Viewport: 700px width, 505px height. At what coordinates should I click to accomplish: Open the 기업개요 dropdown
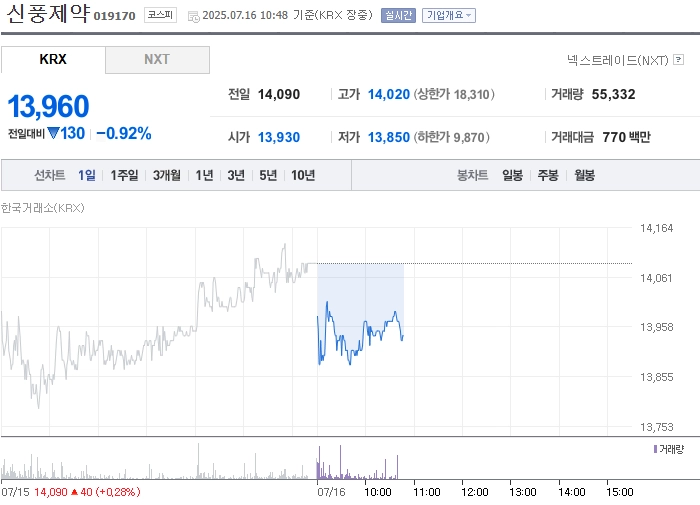point(449,16)
